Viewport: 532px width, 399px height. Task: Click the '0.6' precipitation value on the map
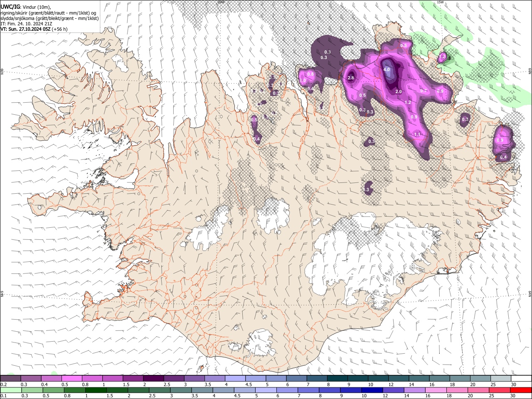(404, 45)
